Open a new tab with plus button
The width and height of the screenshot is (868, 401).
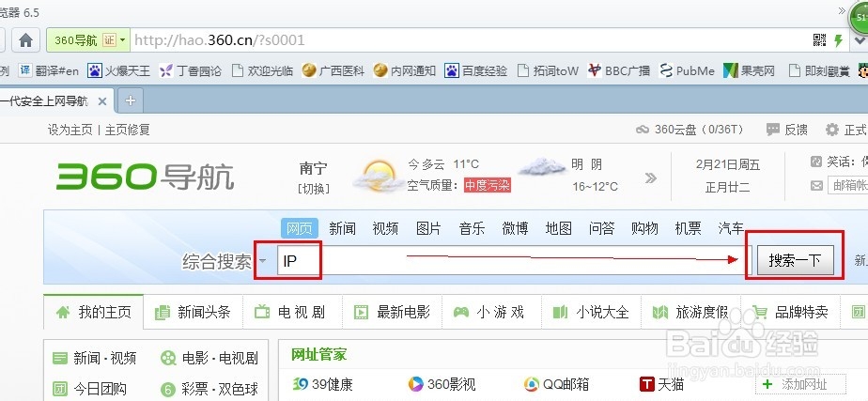tap(130, 100)
